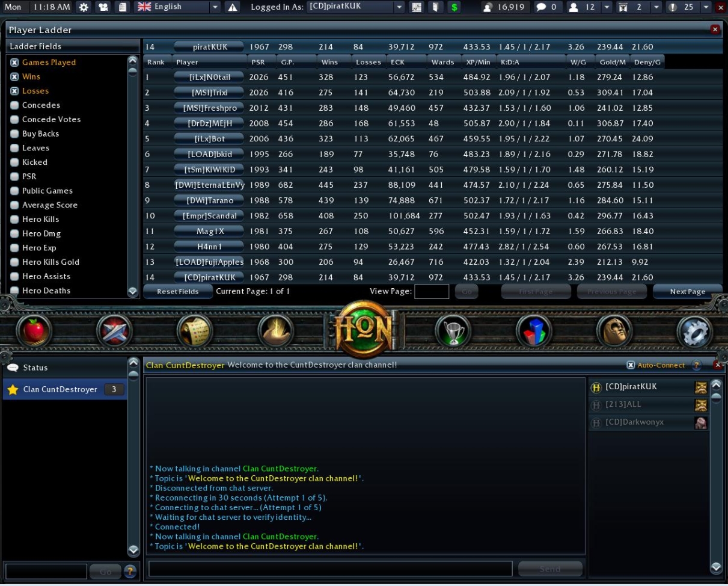Open the trophy cup icon

click(x=453, y=331)
